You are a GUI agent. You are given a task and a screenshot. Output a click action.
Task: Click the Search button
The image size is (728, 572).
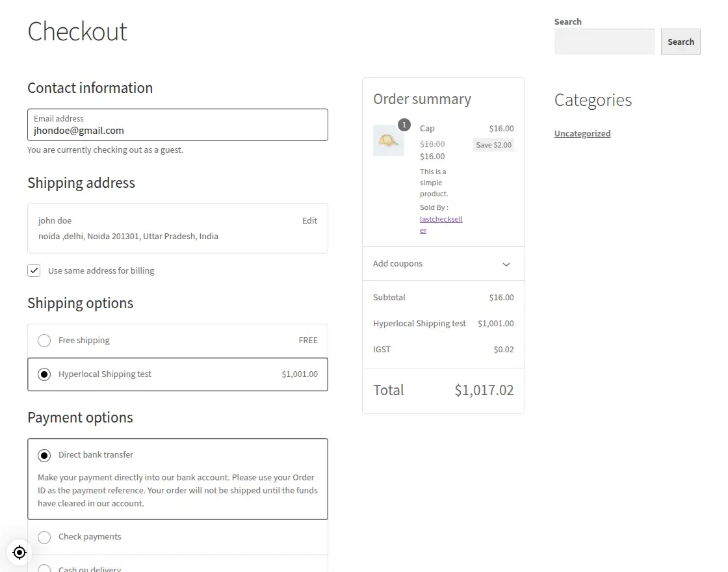pyautogui.click(x=681, y=42)
